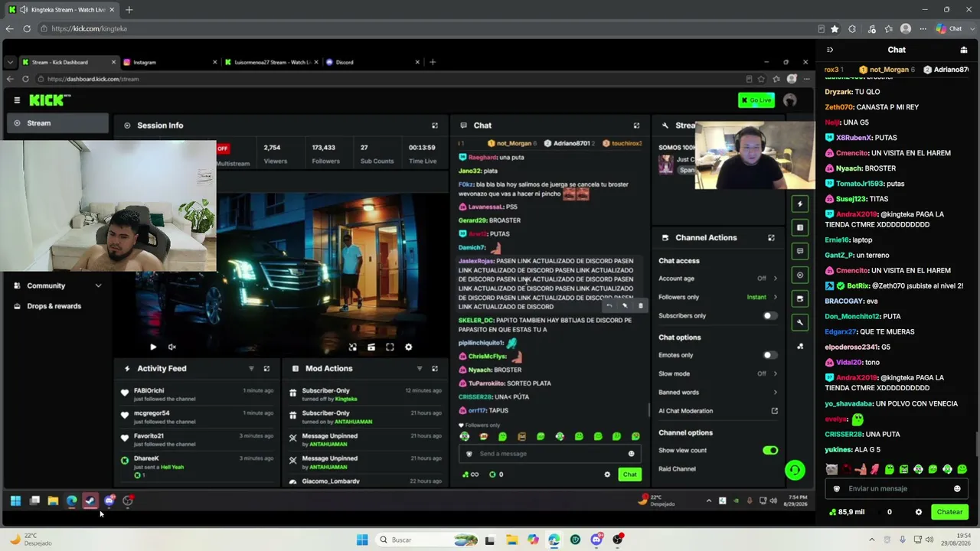Click the Send a message input field
This screenshot has width=980, height=551.
(x=550, y=454)
